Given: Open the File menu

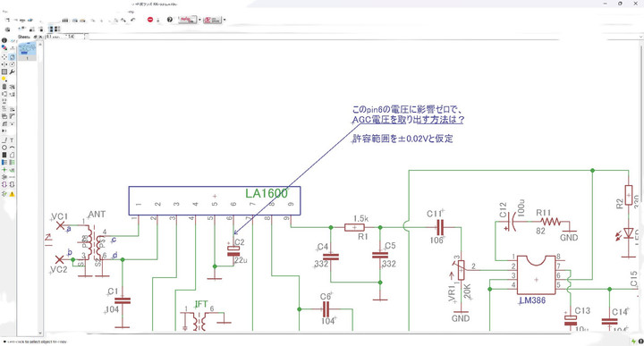Looking at the screenshot, I should (x=5, y=12).
